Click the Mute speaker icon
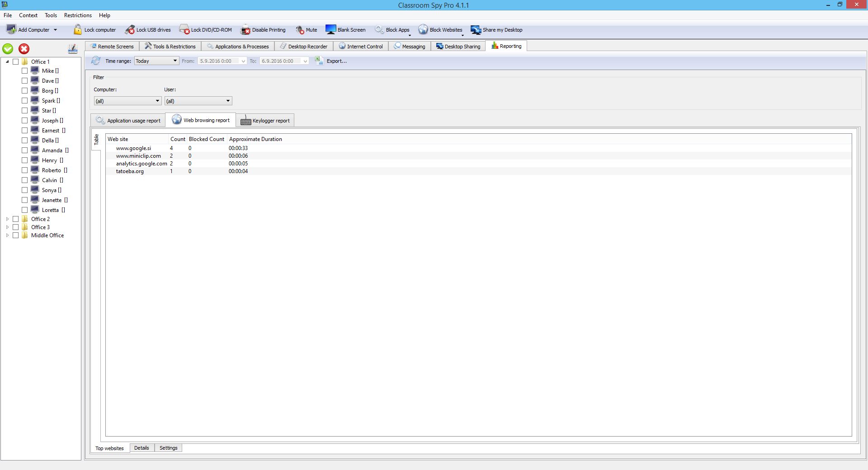 click(x=300, y=30)
